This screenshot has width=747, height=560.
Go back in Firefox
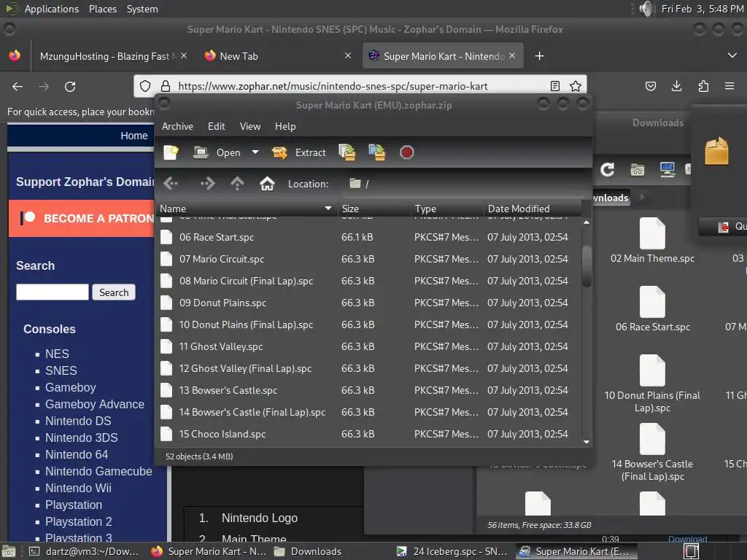click(x=18, y=86)
